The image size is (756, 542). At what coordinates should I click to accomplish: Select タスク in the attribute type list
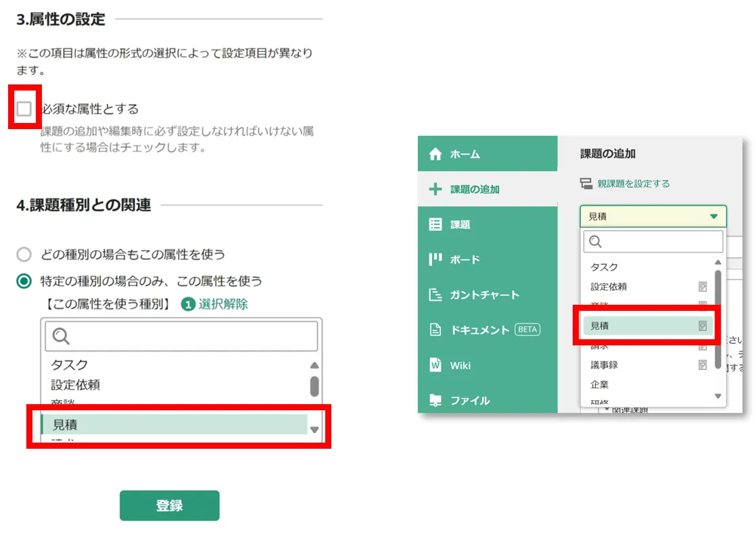[70, 365]
